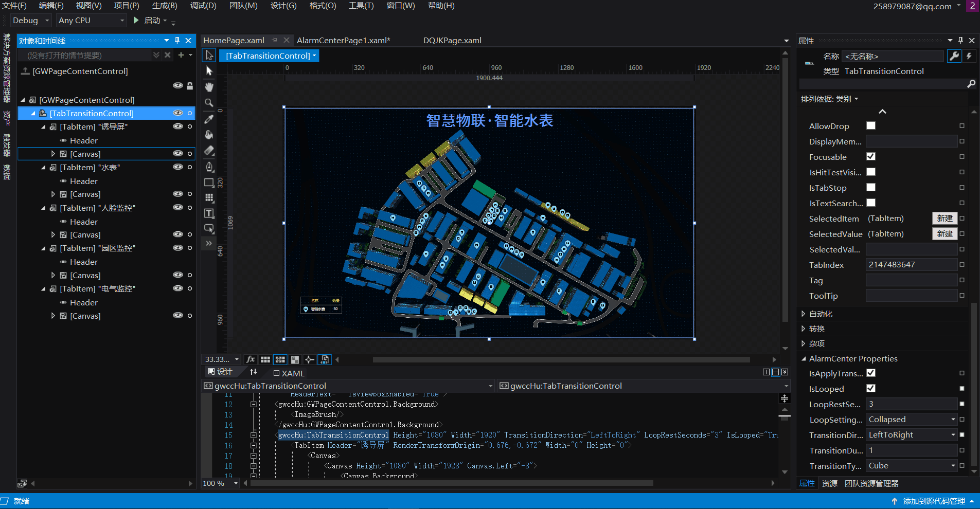980x509 pixels.
Task: Select the Rectangle shape tool
Action: (x=209, y=183)
